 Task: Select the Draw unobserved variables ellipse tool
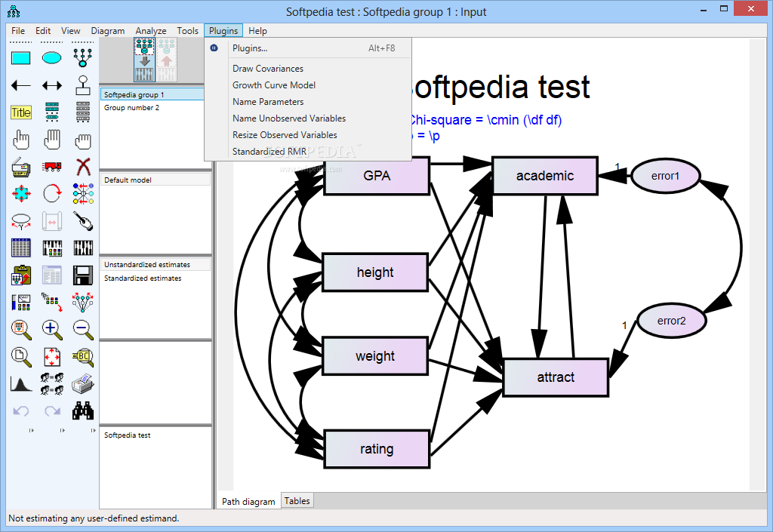[52, 58]
